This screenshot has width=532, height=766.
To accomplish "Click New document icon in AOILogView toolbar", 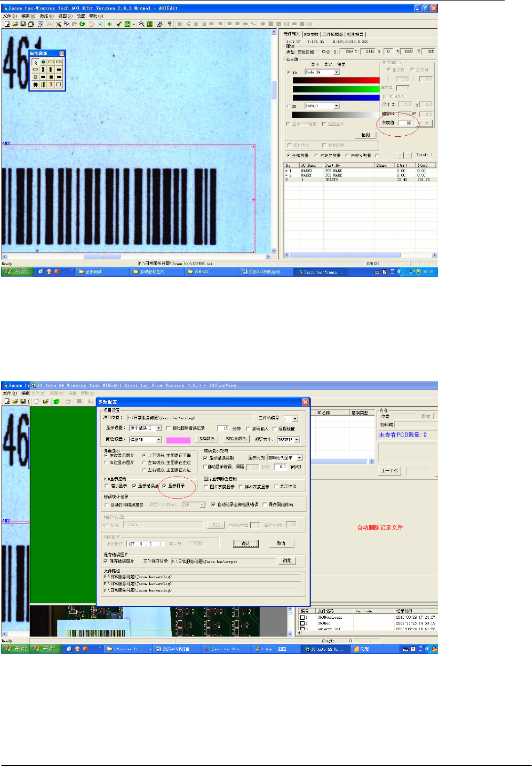I will pyautogui.click(x=37, y=401).
